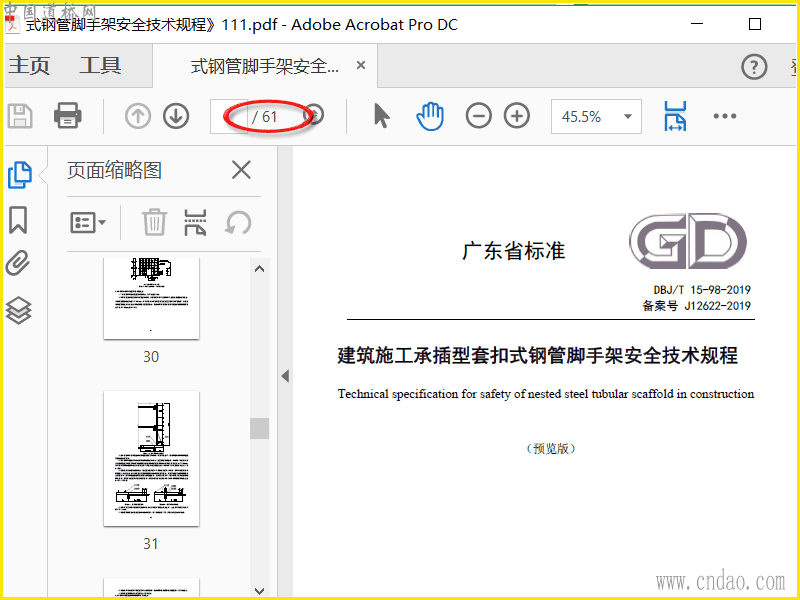
Task: Open thumbnail options dropdown menu
Action: point(88,222)
